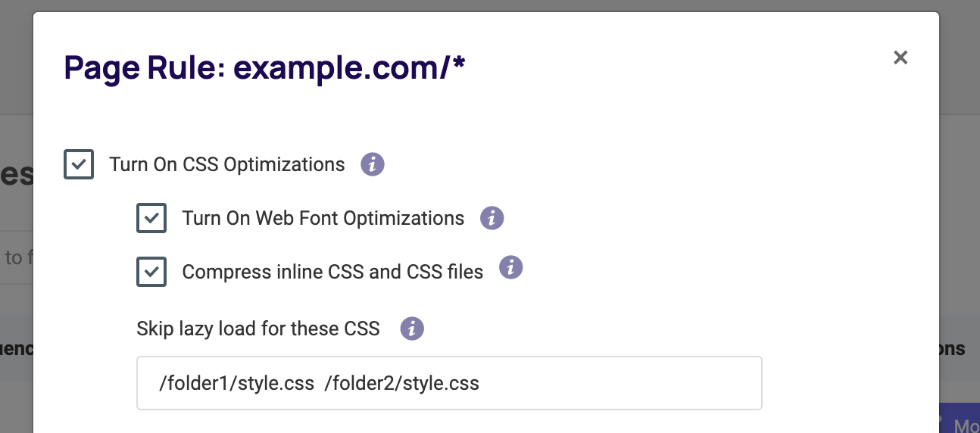Click the /folder1/style.css entry text
980x433 pixels.
(x=236, y=384)
